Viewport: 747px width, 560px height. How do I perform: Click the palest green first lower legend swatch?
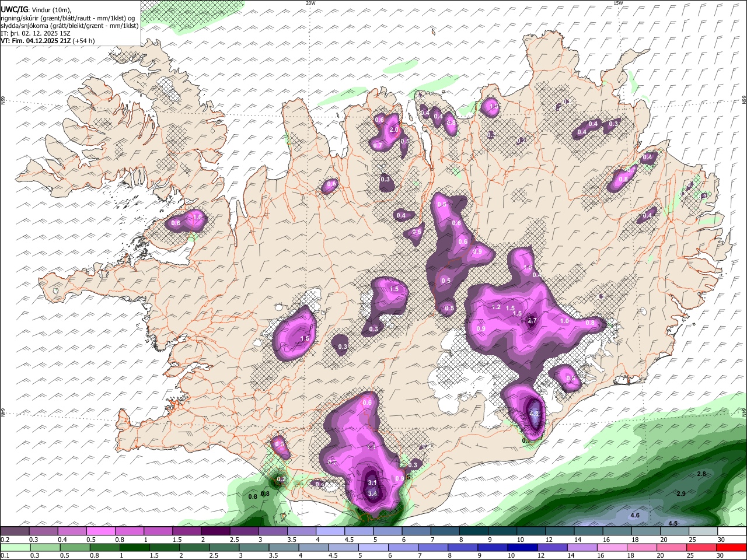pyautogui.click(x=15, y=547)
